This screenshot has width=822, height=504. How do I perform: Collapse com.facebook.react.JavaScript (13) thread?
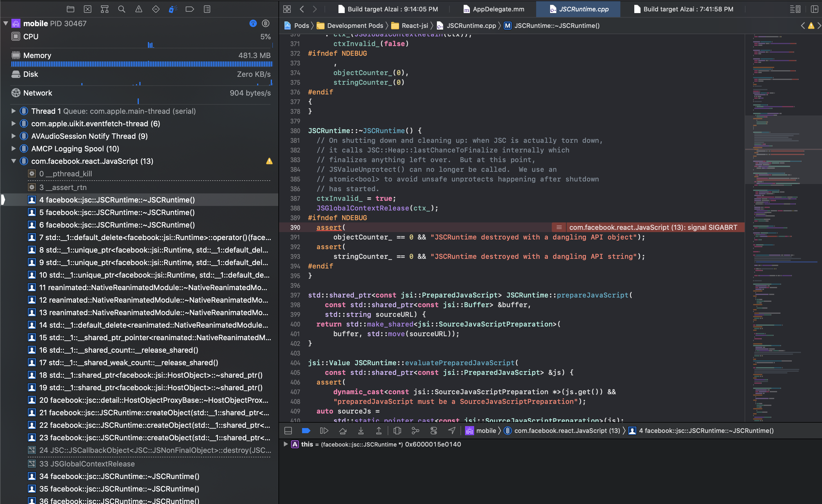tap(13, 161)
